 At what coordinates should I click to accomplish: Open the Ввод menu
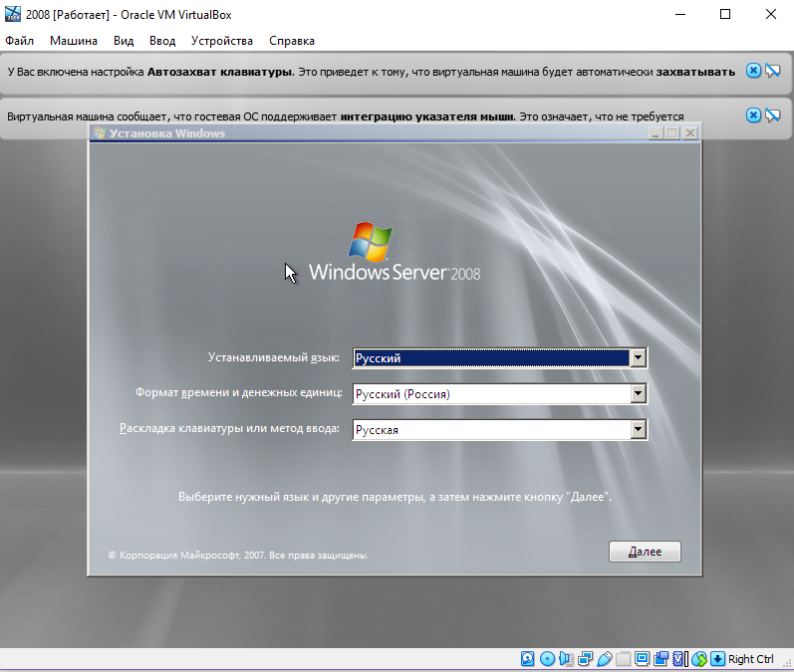coord(162,41)
